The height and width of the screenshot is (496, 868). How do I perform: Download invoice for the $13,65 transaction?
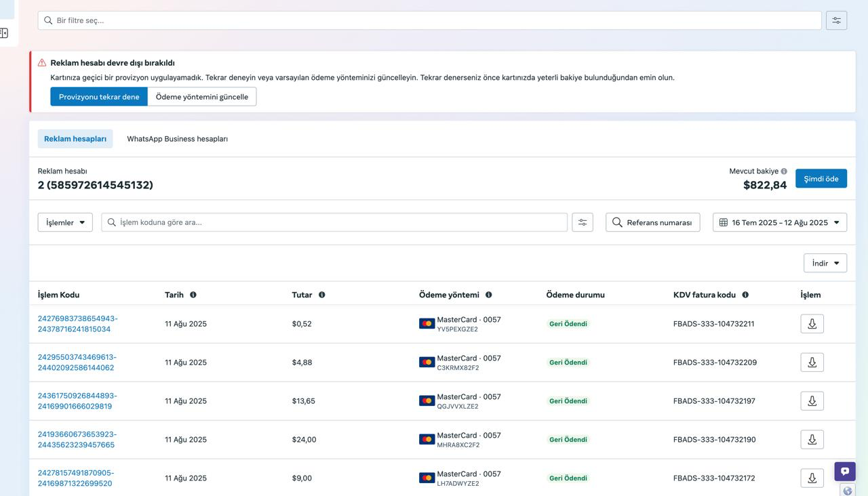point(812,401)
